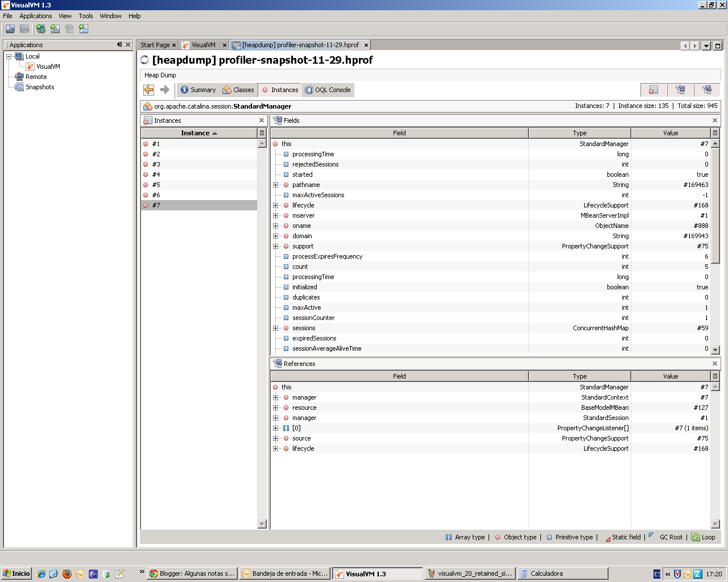The height and width of the screenshot is (582, 728).
Task: Sort Fields table by Type column
Action: (580, 133)
